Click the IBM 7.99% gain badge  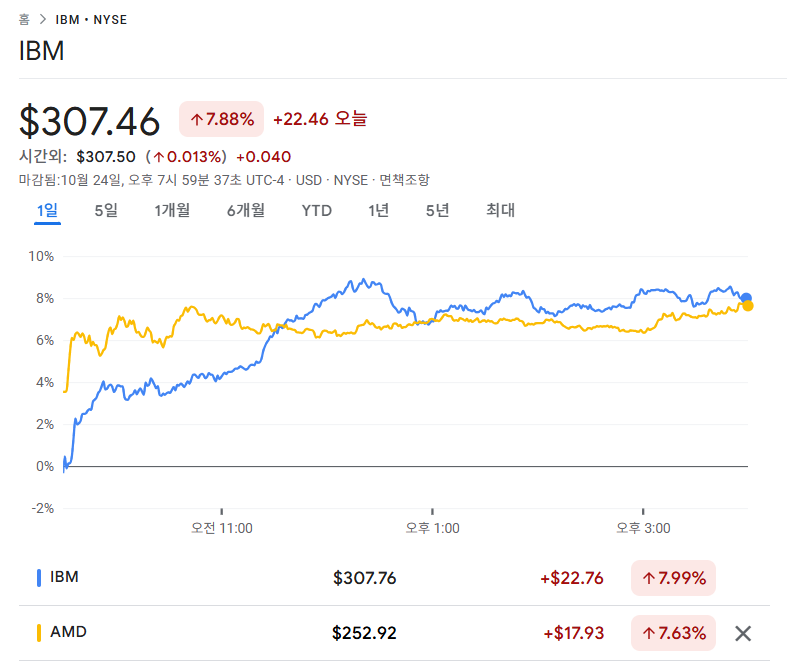pos(673,578)
